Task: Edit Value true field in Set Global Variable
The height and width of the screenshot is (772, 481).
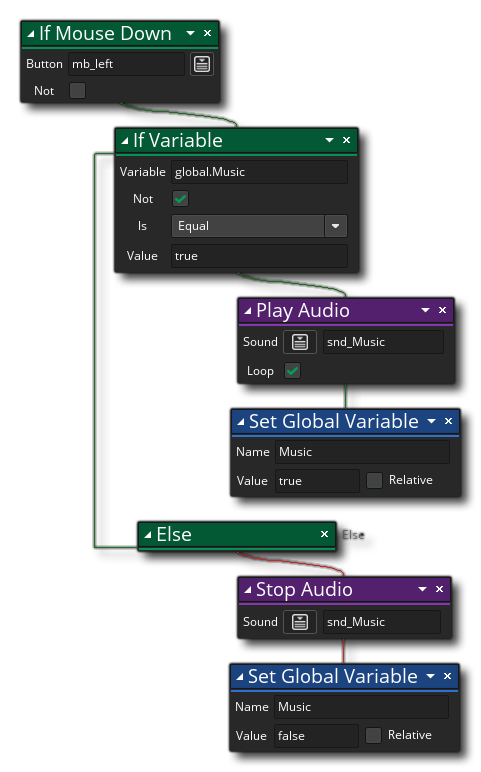Action: pyautogui.click(x=318, y=481)
